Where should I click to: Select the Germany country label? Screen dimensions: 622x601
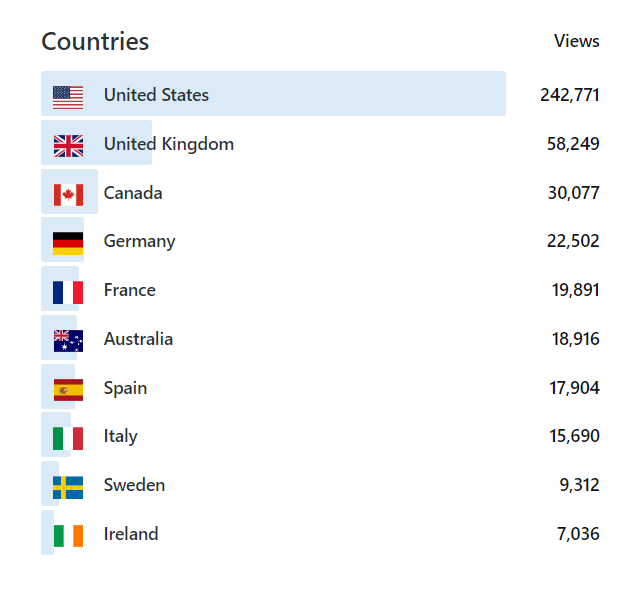click(x=139, y=241)
